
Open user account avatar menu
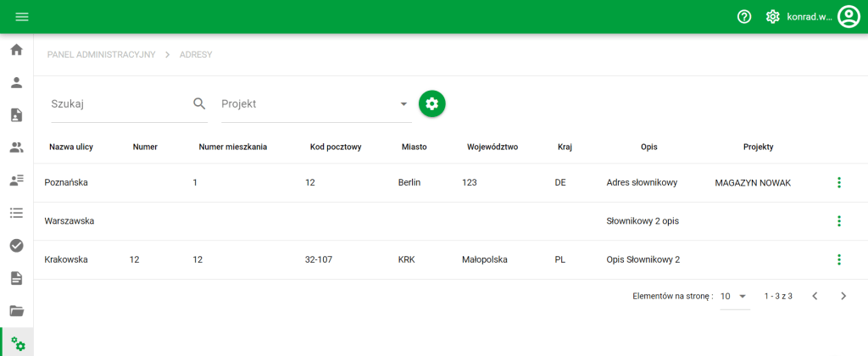tap(849, 17)
